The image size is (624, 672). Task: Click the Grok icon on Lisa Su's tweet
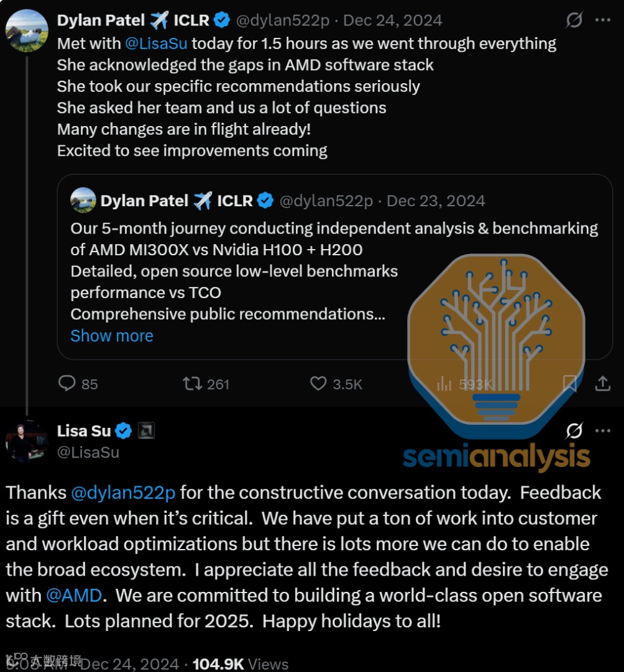pos(575,430)
